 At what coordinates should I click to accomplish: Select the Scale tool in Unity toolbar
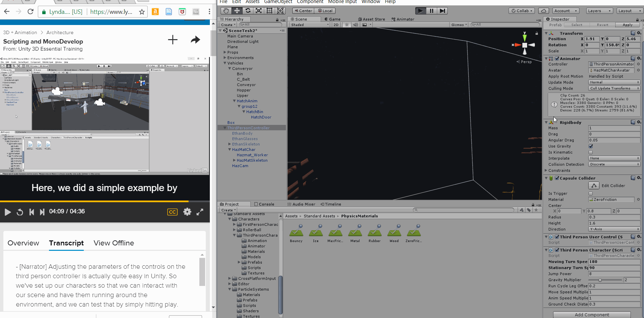[258, 11]
